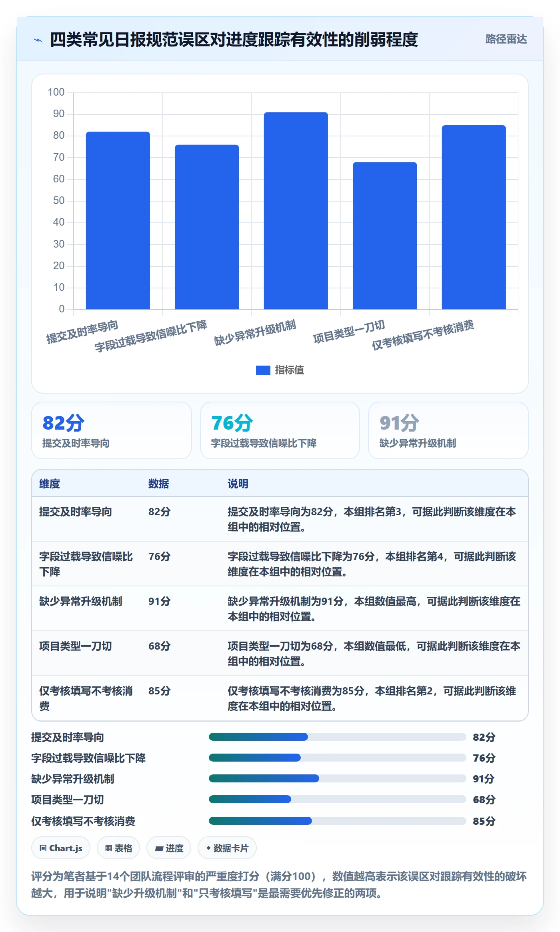Select the 进度 tag chip
560x932 pixels.
pyautogui.click(x=169, y=848)
